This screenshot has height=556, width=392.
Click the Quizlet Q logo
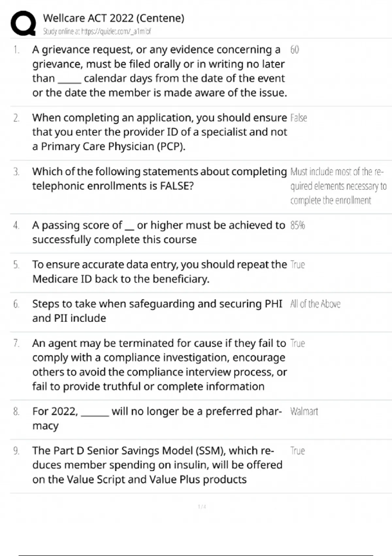pos(23,23)
